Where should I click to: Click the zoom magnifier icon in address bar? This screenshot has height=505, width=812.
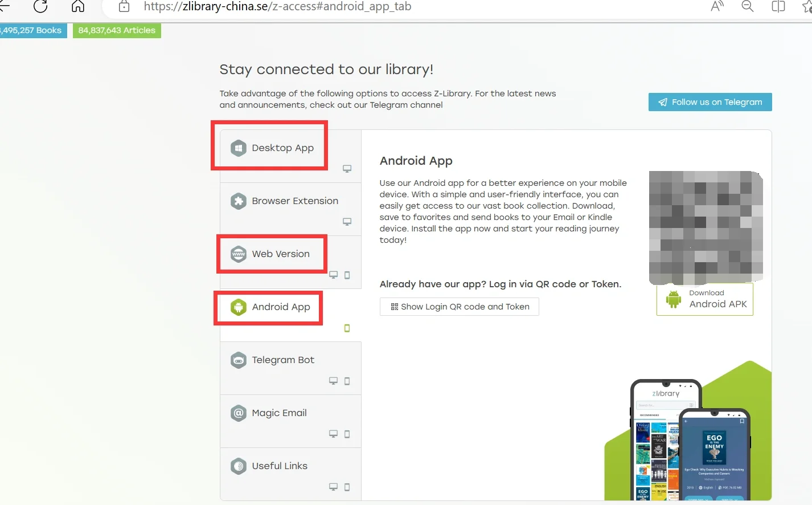(x=748, y=6)
